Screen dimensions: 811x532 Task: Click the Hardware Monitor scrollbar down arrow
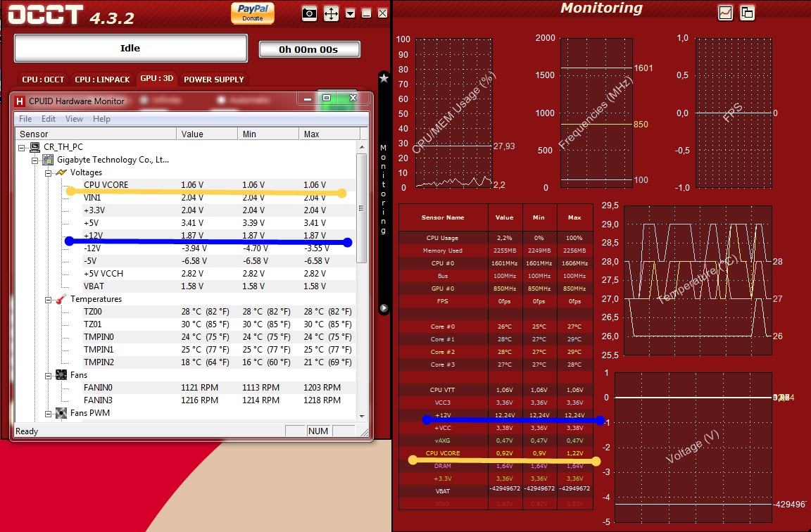362,416
